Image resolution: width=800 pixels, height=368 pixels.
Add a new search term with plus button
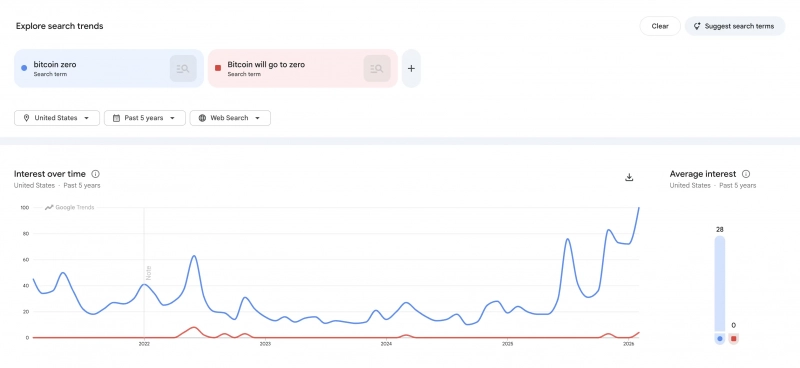411,68
